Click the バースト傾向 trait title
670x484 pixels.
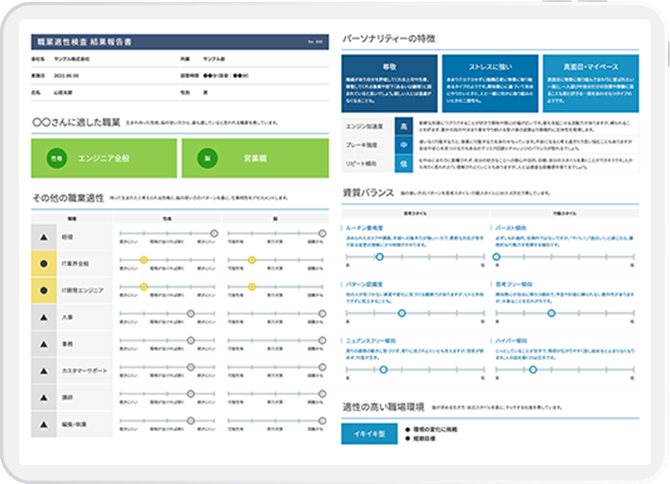pos(511,228)
